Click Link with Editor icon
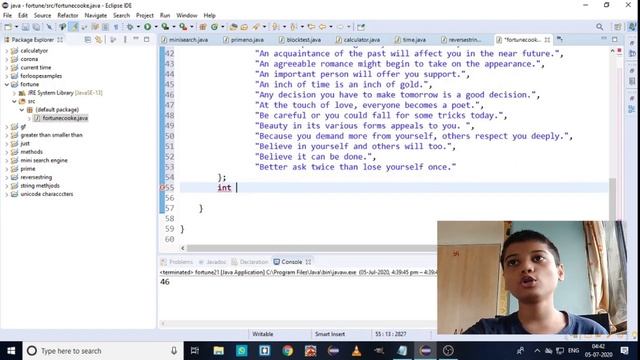 [x=98, y=40]
